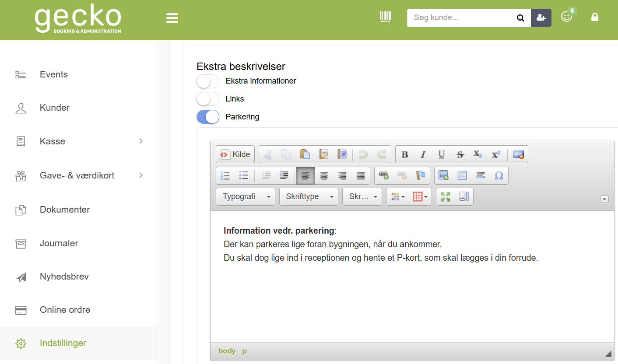Open the barcode scanner icon

click(385, 16)
